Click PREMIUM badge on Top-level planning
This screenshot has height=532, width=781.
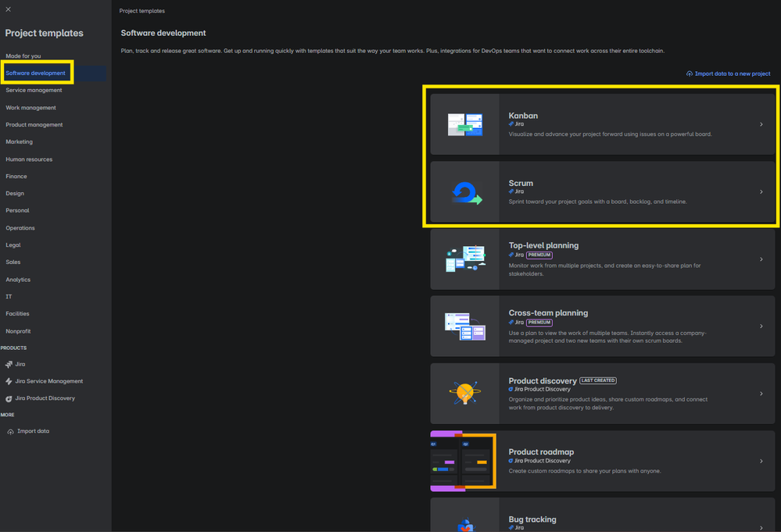click(539, 255)
